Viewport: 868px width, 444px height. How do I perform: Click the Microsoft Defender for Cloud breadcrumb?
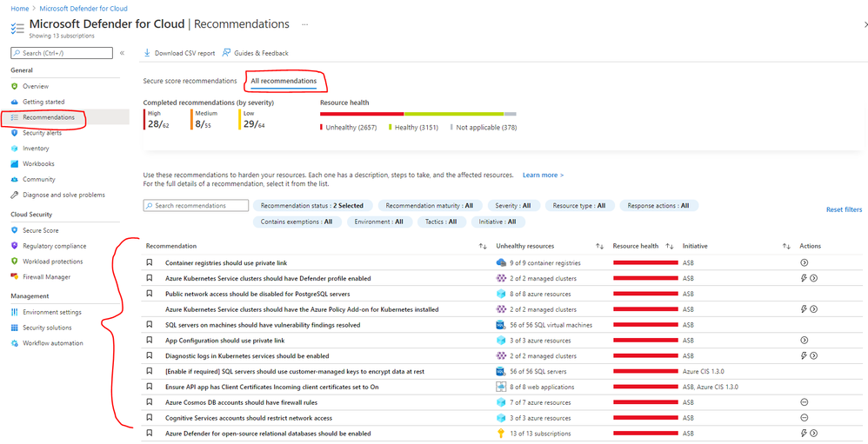tap(83, 9)
